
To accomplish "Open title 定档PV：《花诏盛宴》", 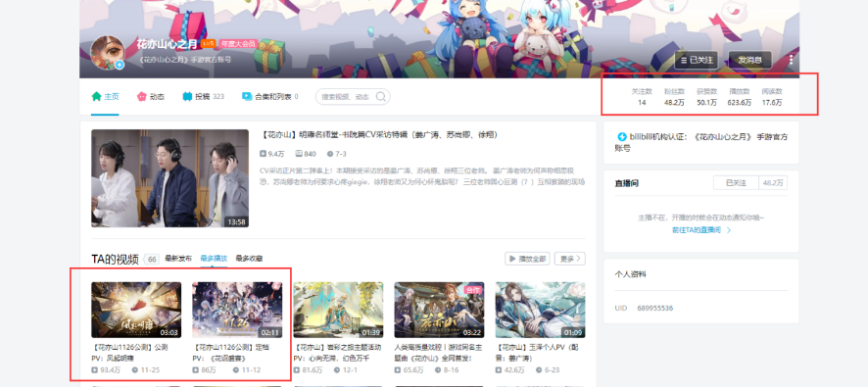I will tap(231, 353).
